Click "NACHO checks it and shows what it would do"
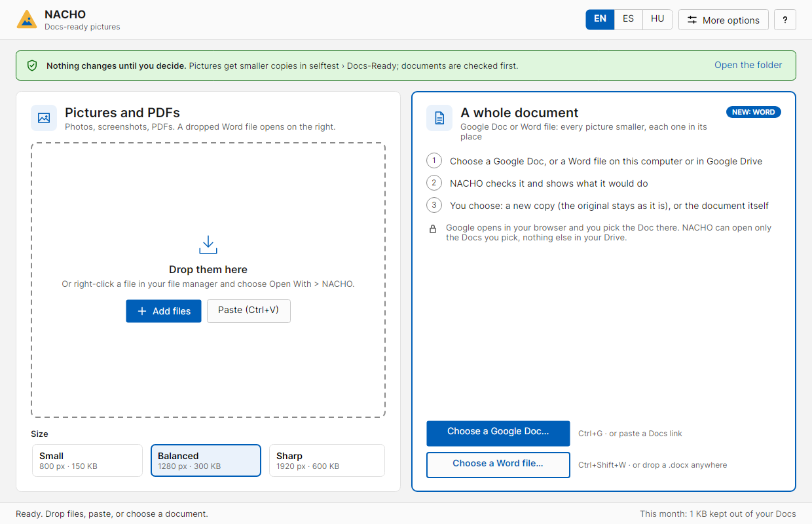This screenshot has width=812, height=524. pyautogui.click(x=549, y=183)
